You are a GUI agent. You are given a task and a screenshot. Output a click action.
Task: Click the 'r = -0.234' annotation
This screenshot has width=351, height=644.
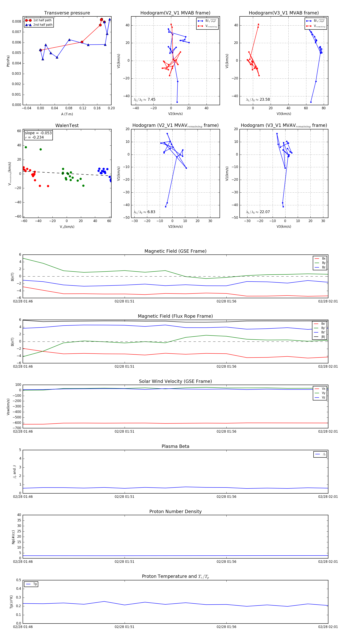coord(34,137)
